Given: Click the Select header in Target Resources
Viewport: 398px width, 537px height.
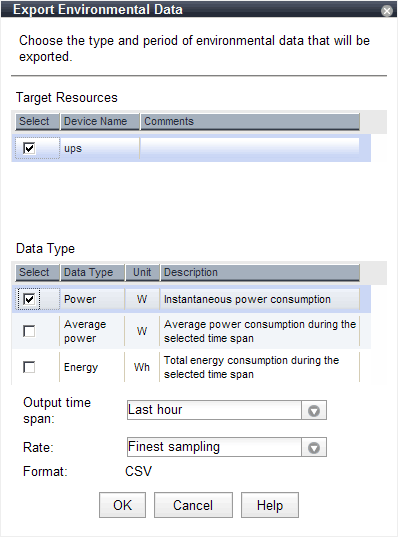Looking at the screenshot, I should [x=37, y=122].
